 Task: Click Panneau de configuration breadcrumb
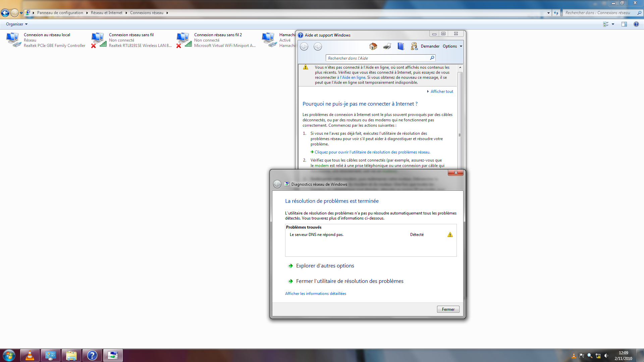click(x=60, y=13)
